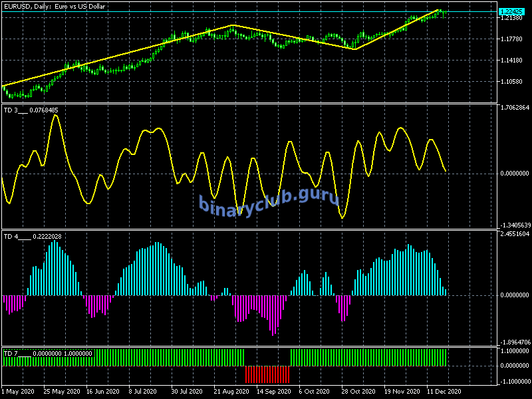Click the 14 Sep 2020 date label
532x399 pixels.
click(x=274, y=392)
